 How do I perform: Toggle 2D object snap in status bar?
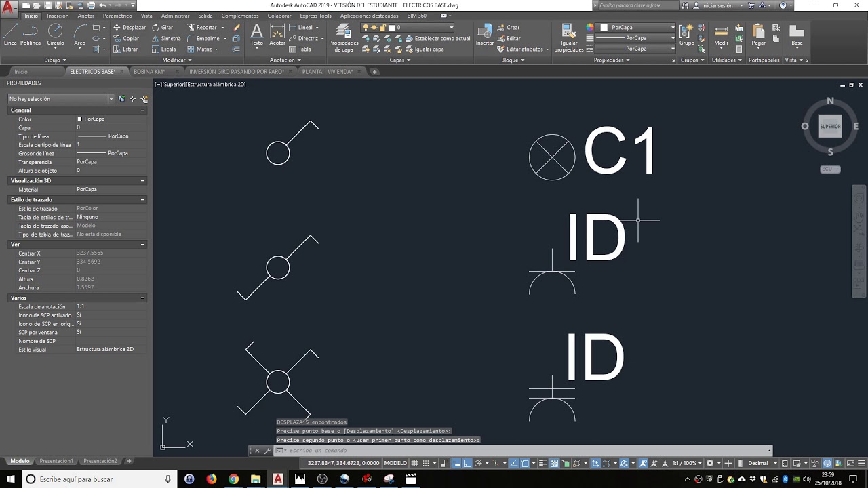click(x=526, y=463)
